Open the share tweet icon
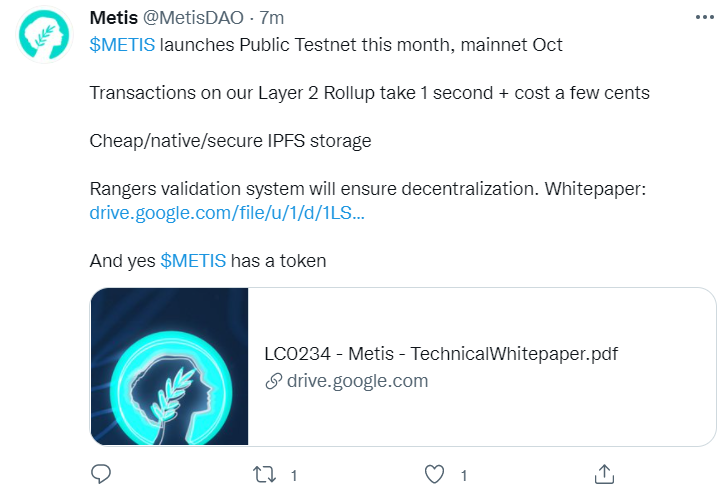 pyautogui.click(x=604, y=474)
